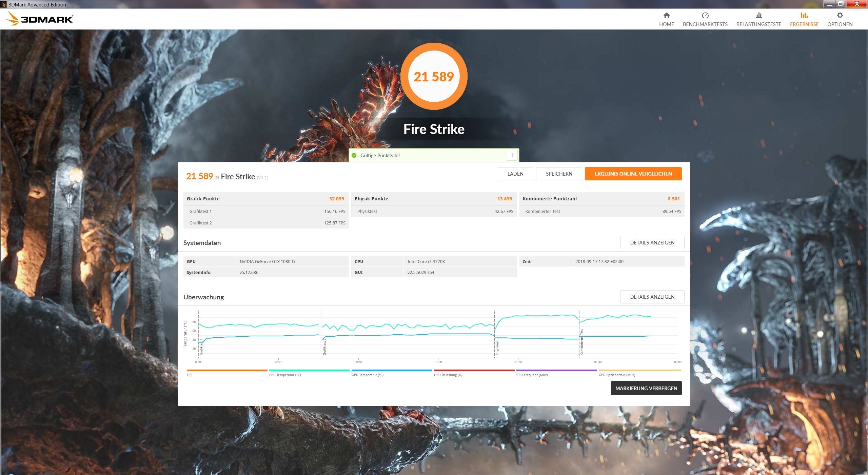Click the CPU-Frequenz purple legend swatch

(x=556, y=371)
